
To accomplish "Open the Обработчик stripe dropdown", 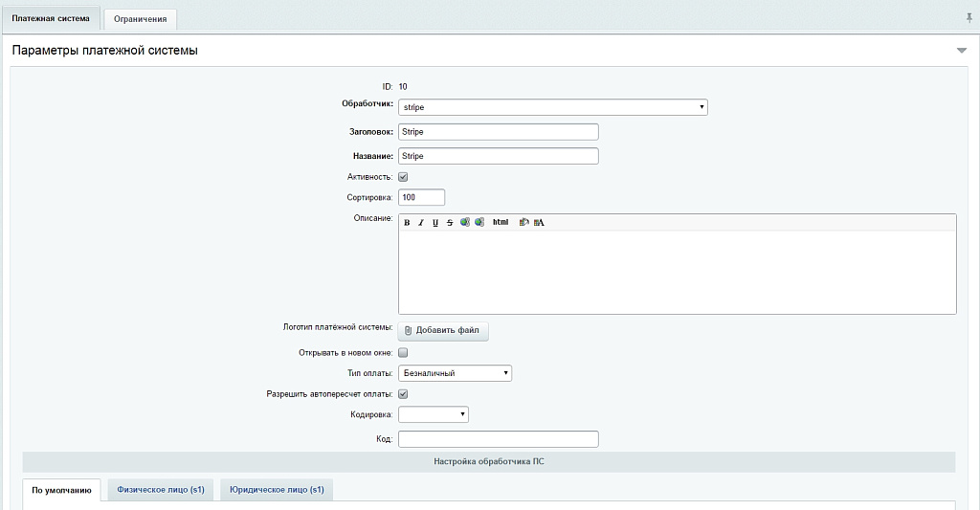I will click(552, 107).
